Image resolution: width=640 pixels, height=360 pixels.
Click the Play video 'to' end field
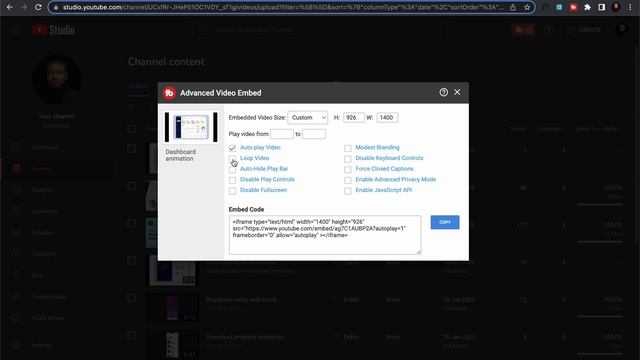[314, 134]
